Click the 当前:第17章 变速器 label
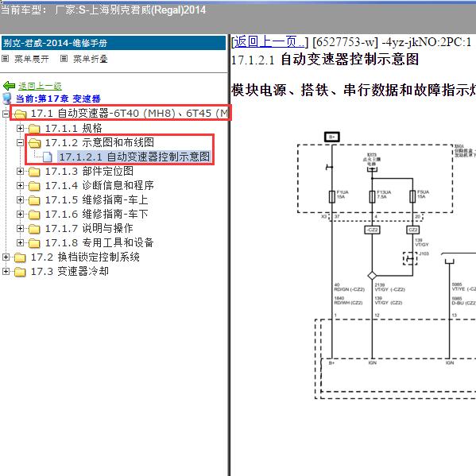 point(58,99)
